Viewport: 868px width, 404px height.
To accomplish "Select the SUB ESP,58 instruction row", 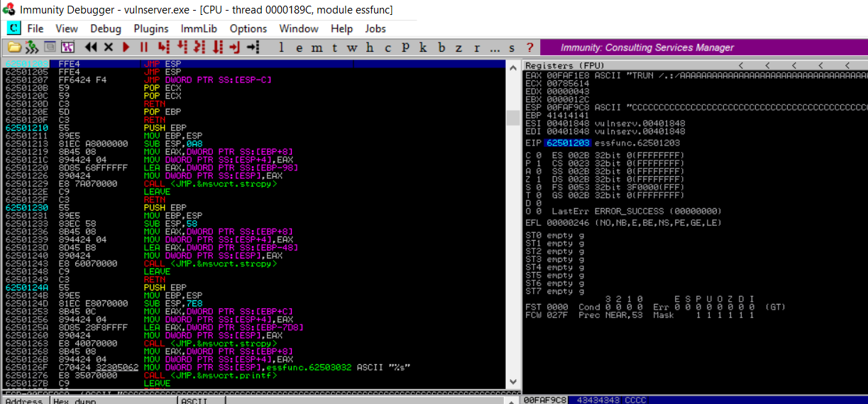I will coord(253,224).
